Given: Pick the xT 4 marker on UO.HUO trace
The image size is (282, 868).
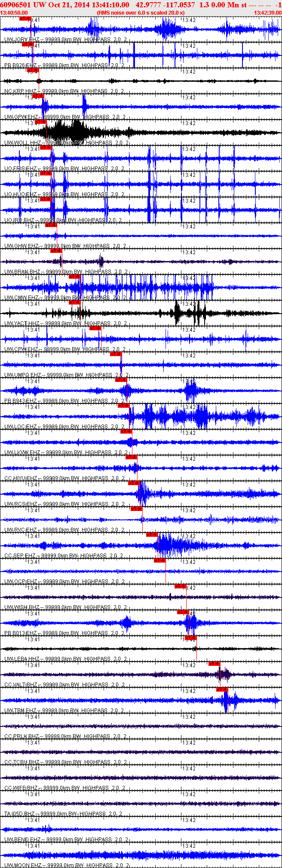Looking at the screenshot, I should click(46, 173).
